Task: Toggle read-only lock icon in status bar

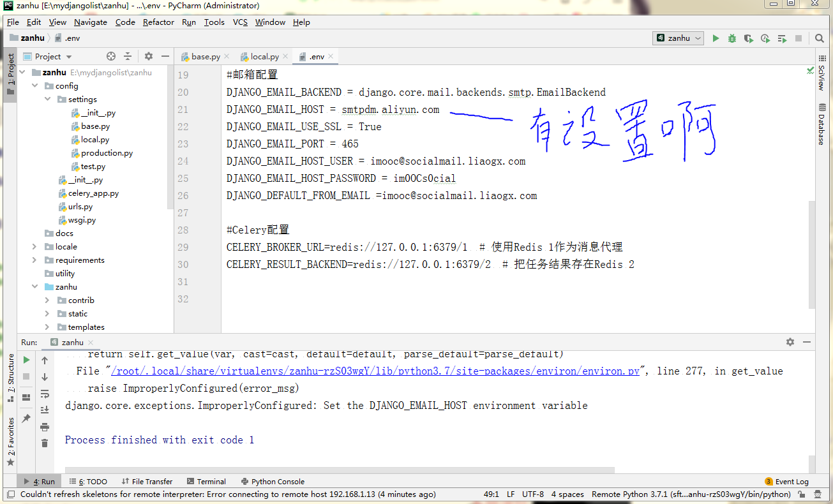Action: tap(803, 494)
